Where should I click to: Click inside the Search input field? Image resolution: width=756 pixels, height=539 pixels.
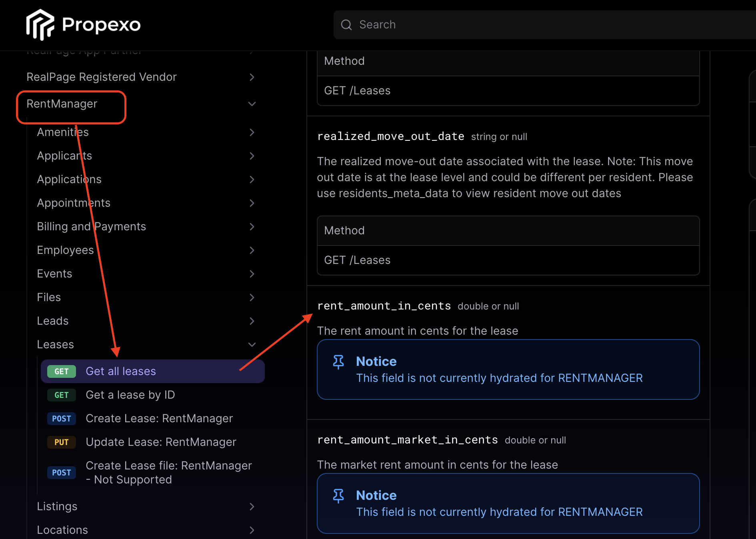[440, 25]
